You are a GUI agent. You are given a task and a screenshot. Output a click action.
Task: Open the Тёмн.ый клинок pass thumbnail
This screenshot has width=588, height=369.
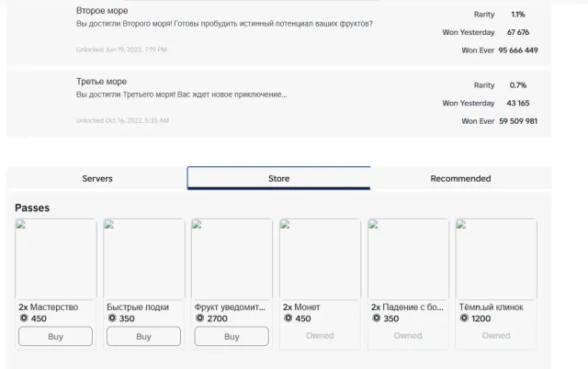point(496,259)
